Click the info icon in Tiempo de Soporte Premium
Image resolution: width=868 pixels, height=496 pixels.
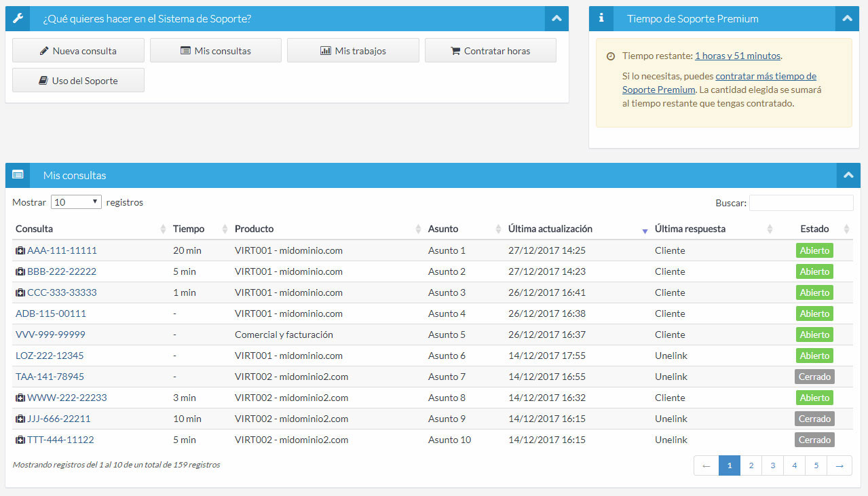[601, 18]
